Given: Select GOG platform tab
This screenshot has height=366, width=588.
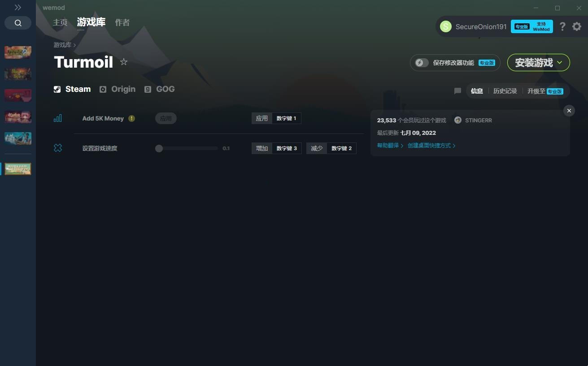Looking at the screenshot, I should click(x=159, y=89).
